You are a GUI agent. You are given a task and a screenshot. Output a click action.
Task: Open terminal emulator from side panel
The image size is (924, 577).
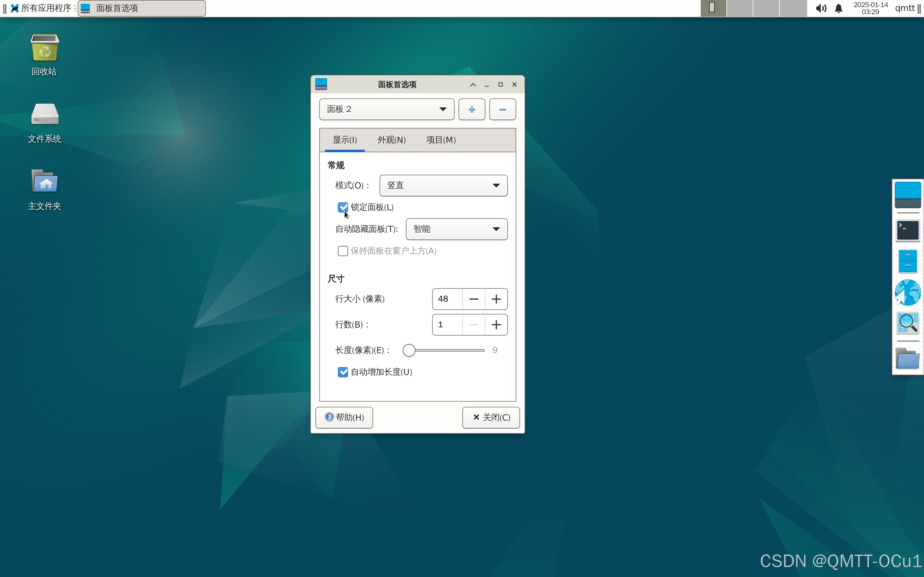tap(908, 230)
